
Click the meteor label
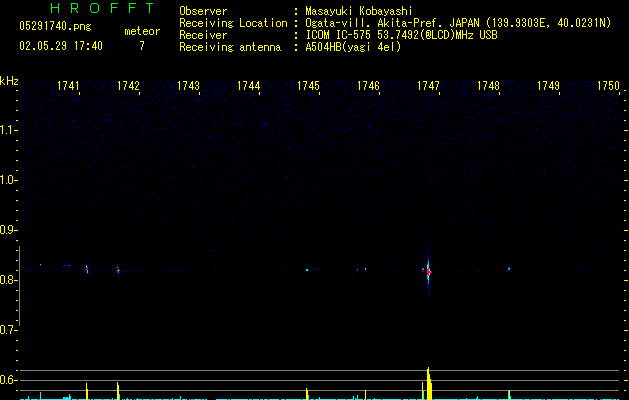142,31
